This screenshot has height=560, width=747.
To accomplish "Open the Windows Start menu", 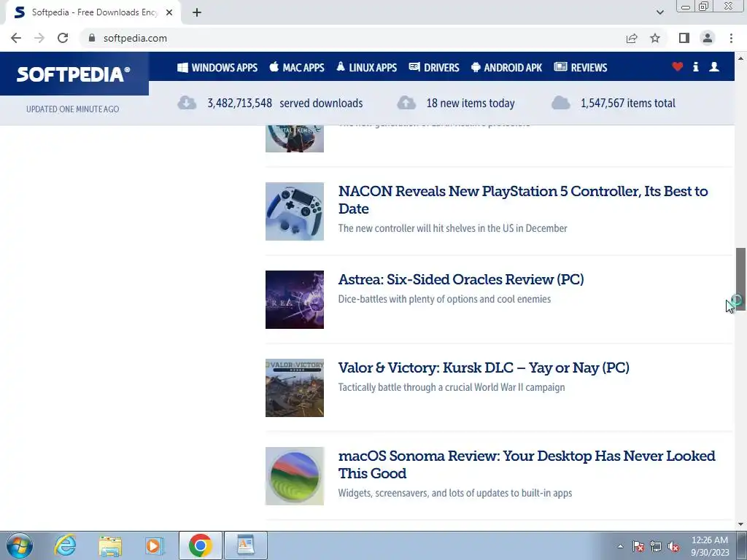I will [x=20, y=545].
